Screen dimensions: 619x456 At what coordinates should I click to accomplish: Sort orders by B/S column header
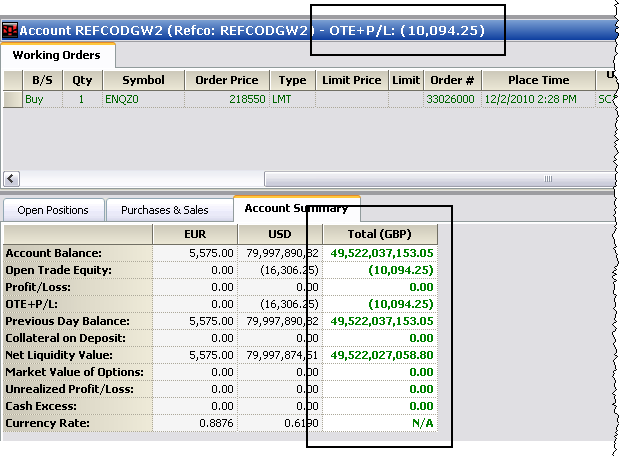(x=43, y=80)
